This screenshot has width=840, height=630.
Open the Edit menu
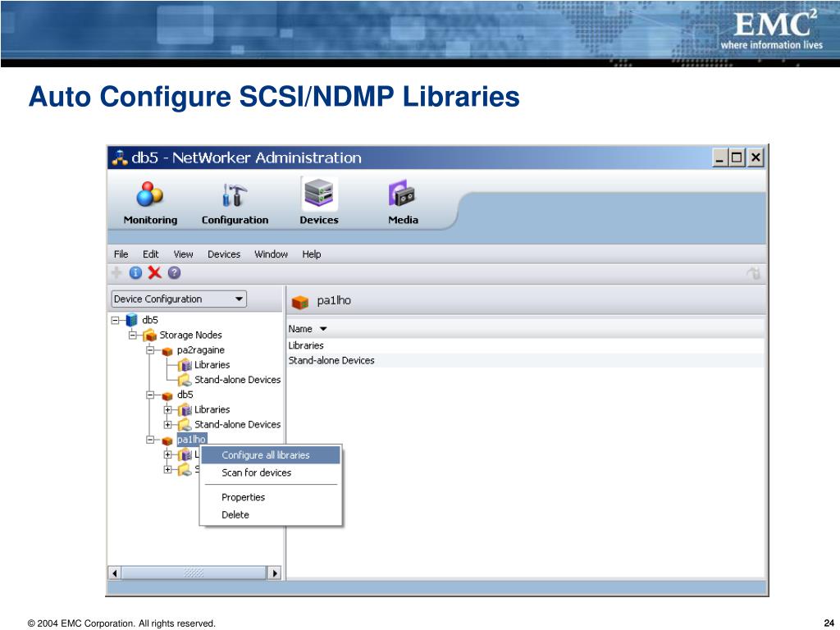click(151, 254)
